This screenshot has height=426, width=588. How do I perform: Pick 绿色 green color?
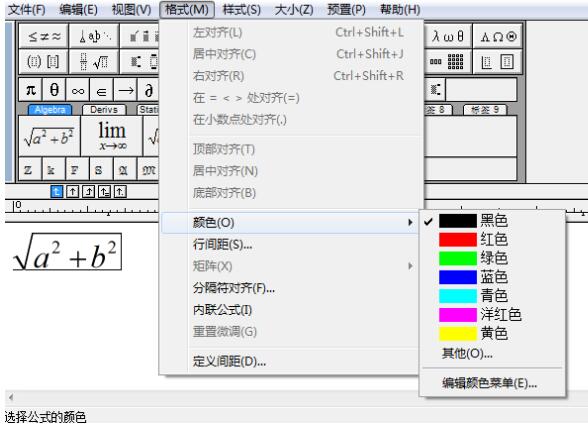pos(492,258)
